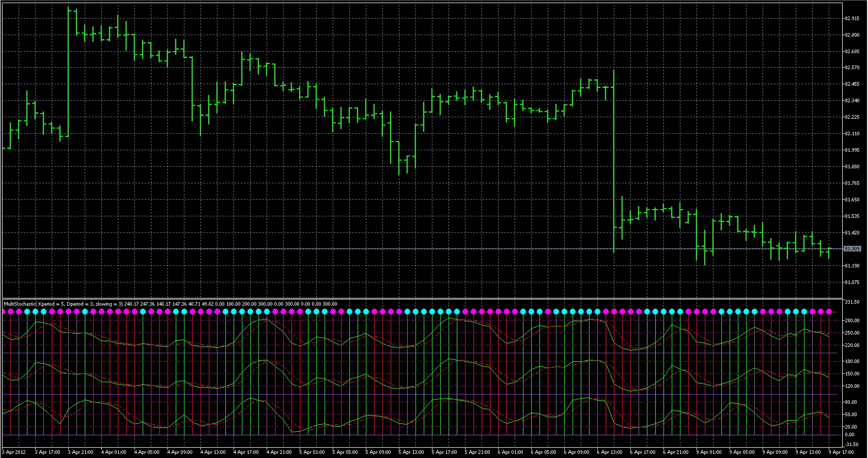Click the 80.00 indicator scale value
The width and height of the screenshot is (868, 458).
[x=852, y=402]
